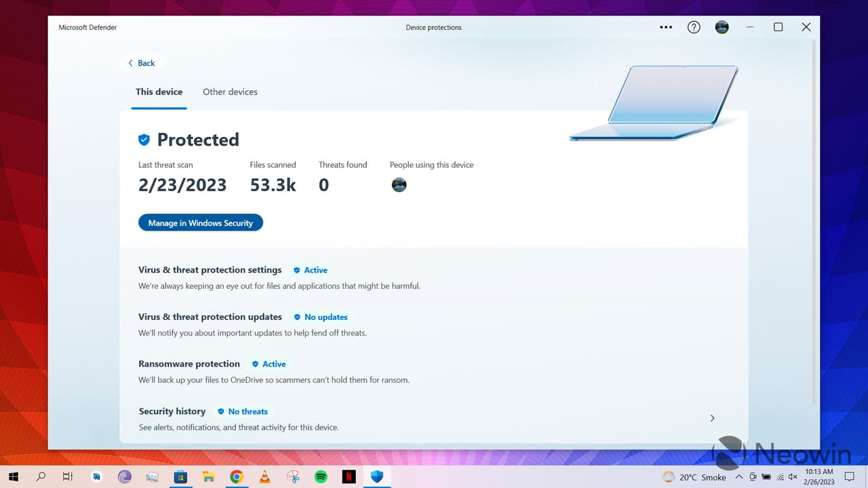Open Microsoft Store from the taskbar

[x=180, y=476]
